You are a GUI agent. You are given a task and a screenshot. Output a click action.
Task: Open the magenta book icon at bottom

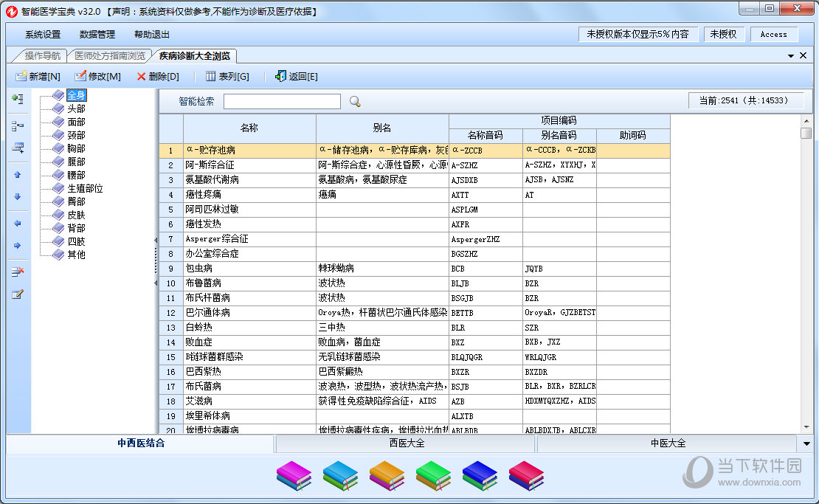click(x=294, y=476)
